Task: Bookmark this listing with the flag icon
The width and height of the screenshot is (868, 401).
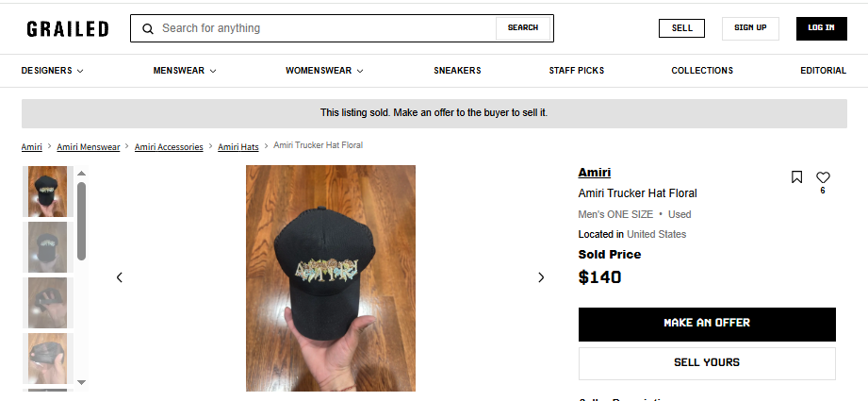Action: pos(796,177)
